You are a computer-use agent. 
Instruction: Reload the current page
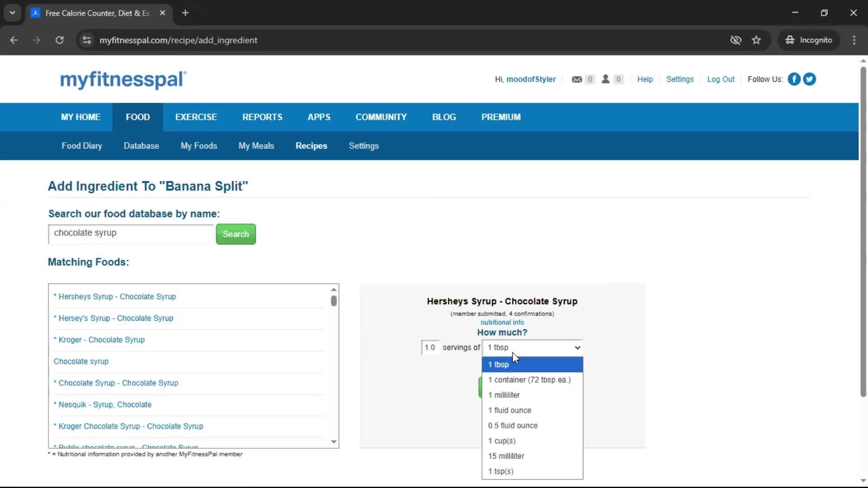[x=59, y=40]
